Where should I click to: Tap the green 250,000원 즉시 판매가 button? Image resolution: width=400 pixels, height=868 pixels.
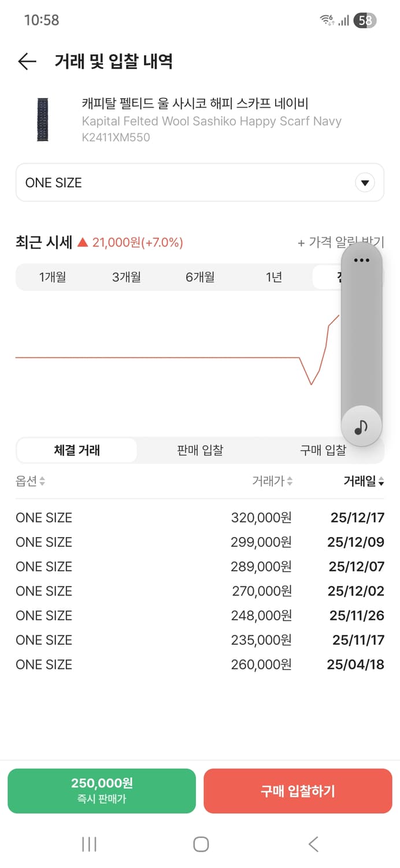pos(101,791)
